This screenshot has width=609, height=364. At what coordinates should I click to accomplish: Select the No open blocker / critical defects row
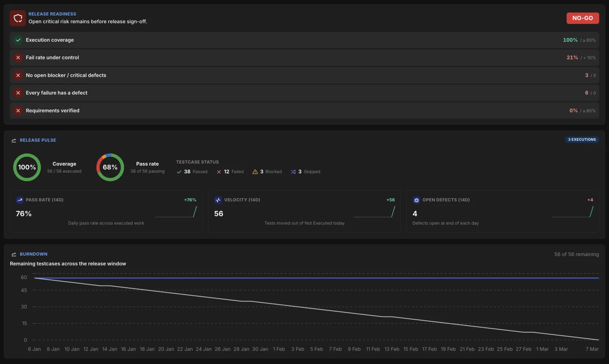304,75
